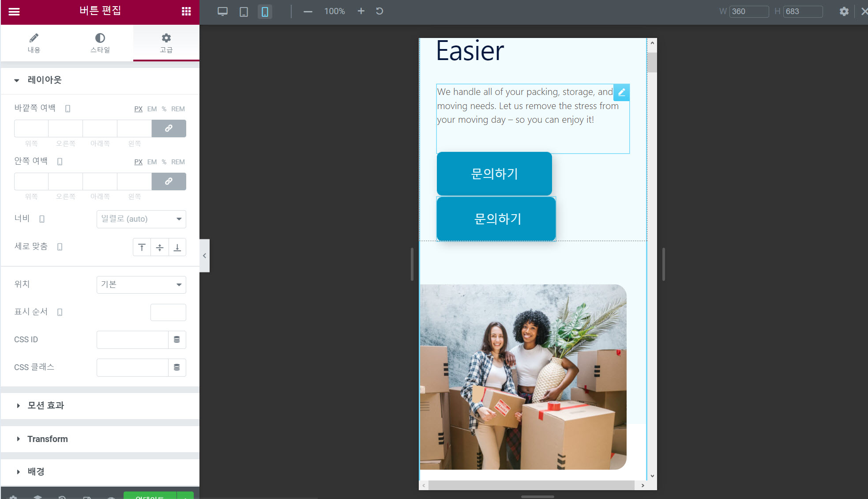Open the 위치 position dropdown
This screenshot has height=499, width=868.
(141, 285)
